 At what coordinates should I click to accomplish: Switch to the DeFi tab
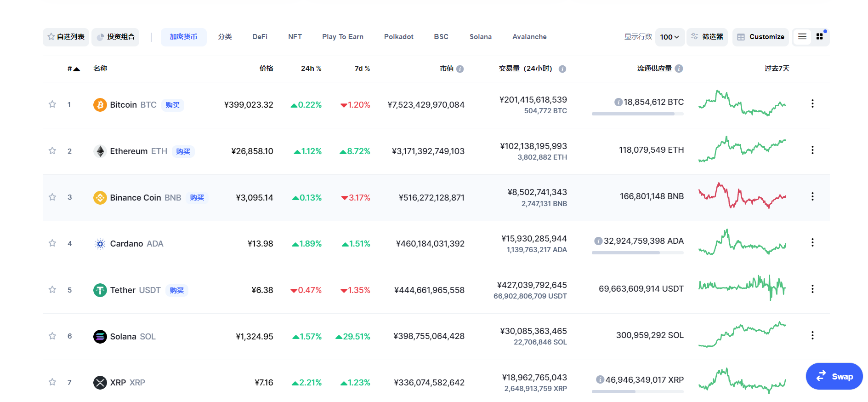[260, 37]
